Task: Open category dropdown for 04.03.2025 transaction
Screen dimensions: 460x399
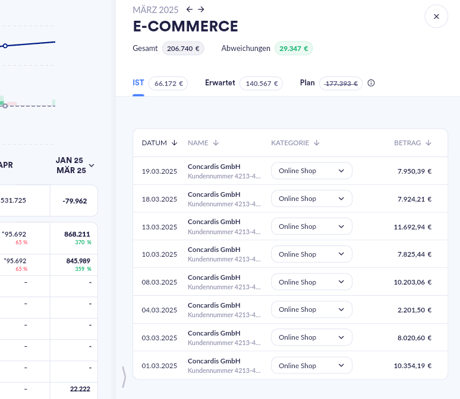Action: 311,310
